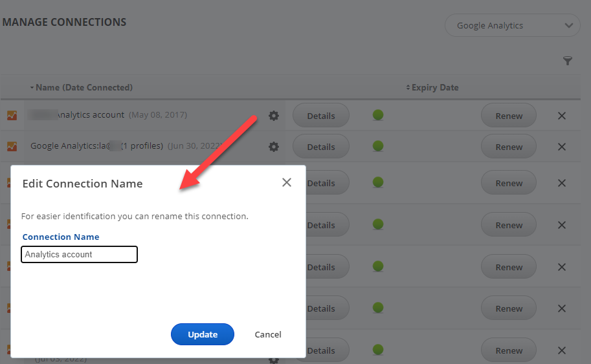Image resolution: width=591 pixels, height=364 pixels.
Task: Cancel the connection rename
Action: pyautogui.click(x=268, y=334)
